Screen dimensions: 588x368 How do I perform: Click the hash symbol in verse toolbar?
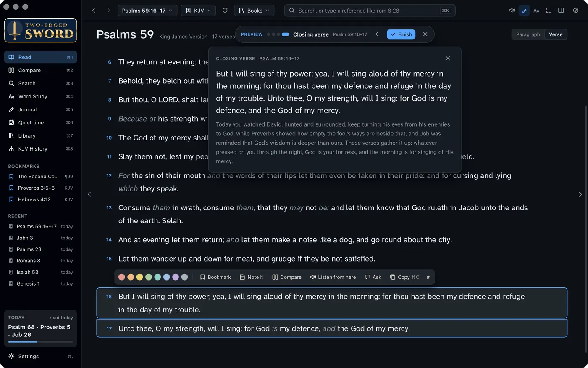(x=428, y=277)
